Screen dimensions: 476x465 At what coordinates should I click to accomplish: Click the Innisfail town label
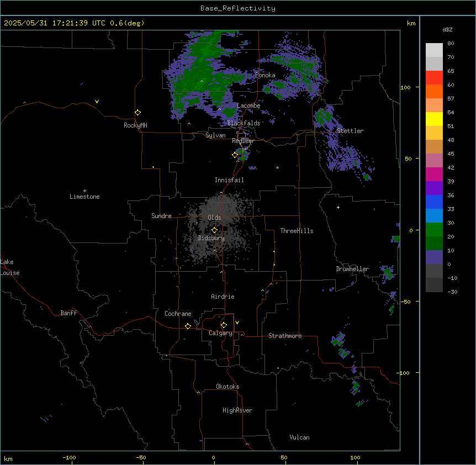click(229, 180)
